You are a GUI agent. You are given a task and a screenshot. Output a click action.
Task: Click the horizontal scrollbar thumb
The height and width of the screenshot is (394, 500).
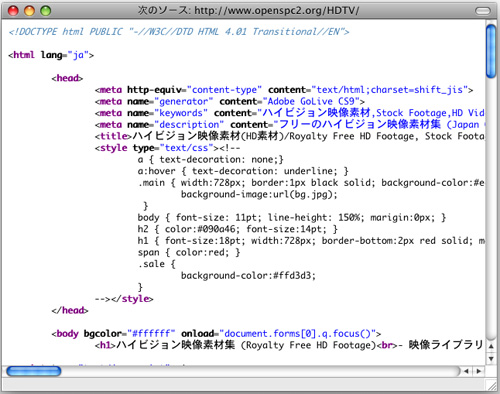(x=34, y=371)
